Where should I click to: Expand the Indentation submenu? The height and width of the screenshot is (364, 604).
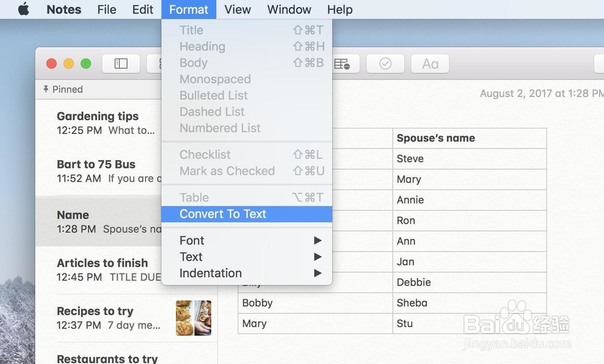pyautogui.click(x=210, y=273)
